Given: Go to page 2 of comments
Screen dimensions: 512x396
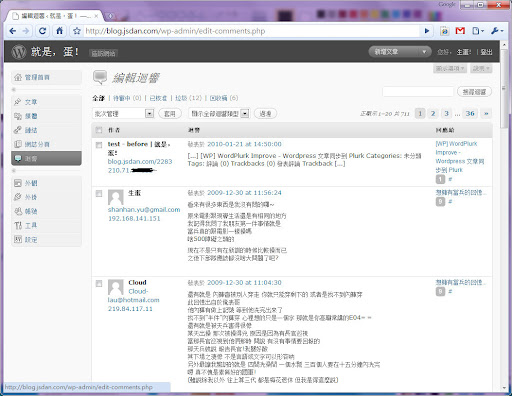Looking at the screenshot, I should pyautogui.click(x=433, y=114).
